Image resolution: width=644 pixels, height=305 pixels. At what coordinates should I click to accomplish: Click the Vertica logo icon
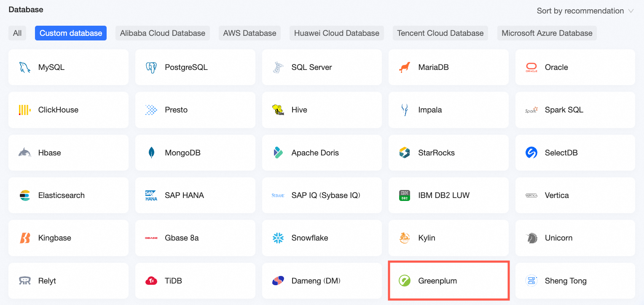click(x=531, y=195)
